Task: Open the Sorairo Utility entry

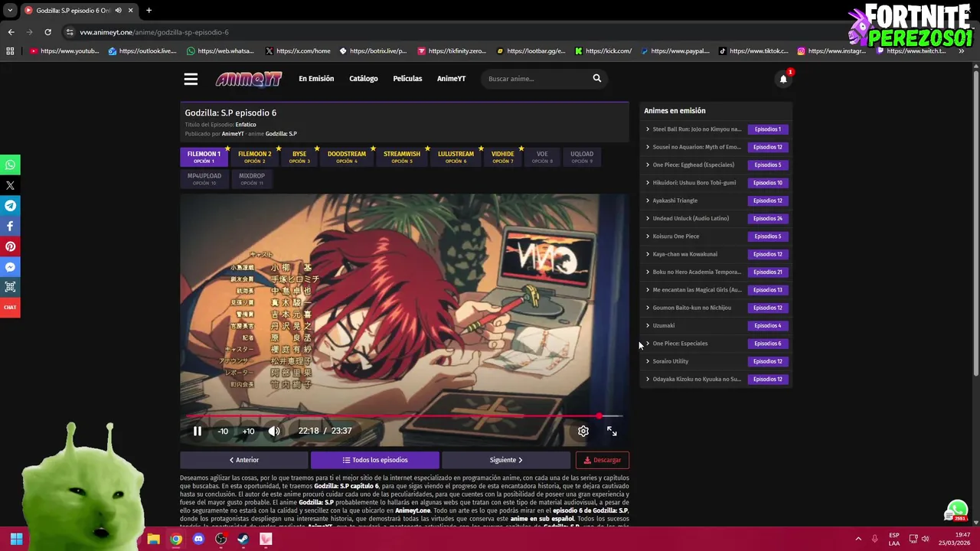Action: tap(670, 361)
